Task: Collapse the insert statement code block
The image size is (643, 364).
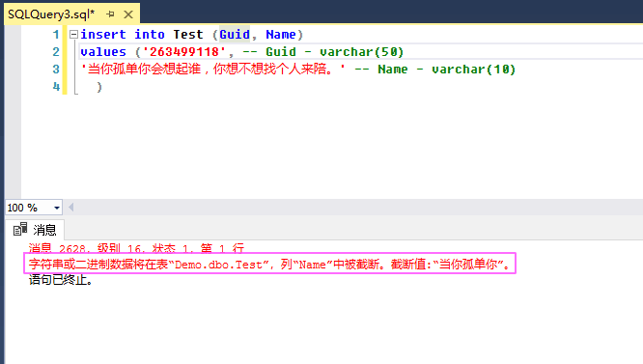Action: click(x=73, y=35)
